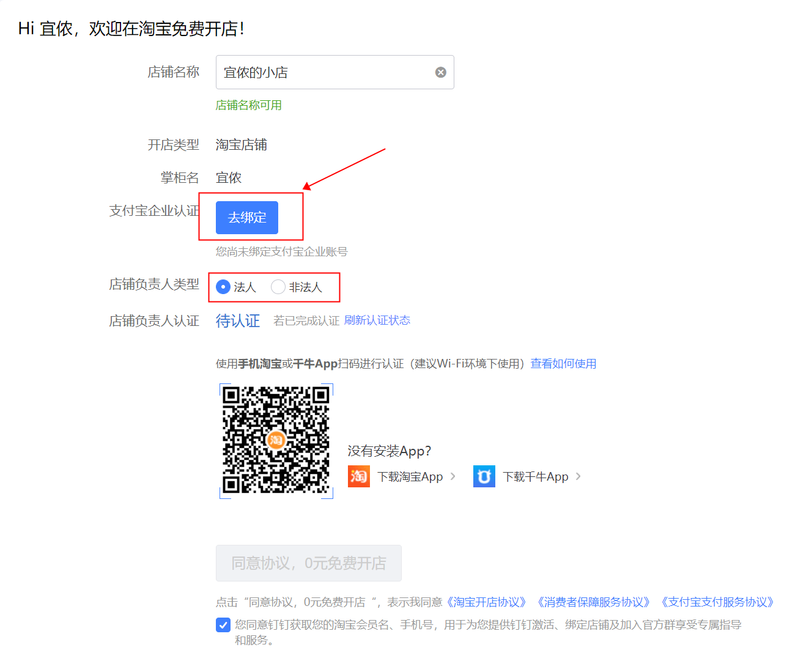Click the 没有安装App? text
Viewport: 809px width, 672px height.
pyautogui.click(x=390, y=451)
